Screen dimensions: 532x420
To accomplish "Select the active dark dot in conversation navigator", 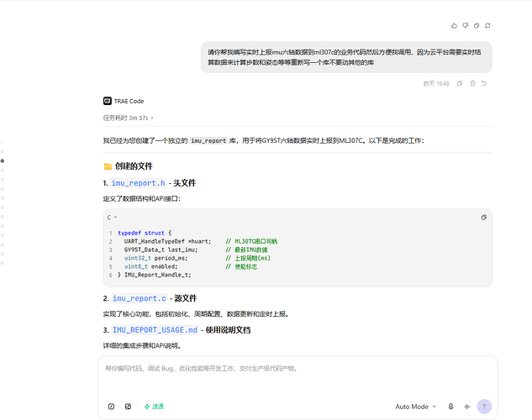I will click(x=3, y=160).
